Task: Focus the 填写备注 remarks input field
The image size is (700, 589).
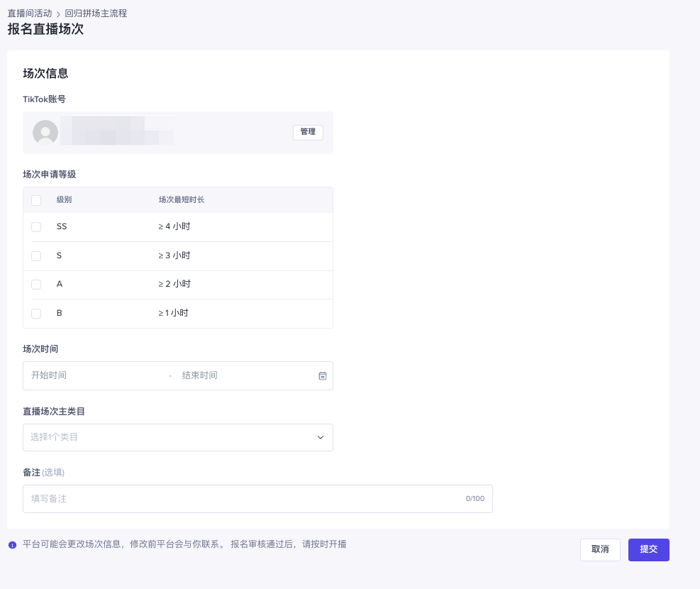Action: pyautogui.click(x=241, y=499)
